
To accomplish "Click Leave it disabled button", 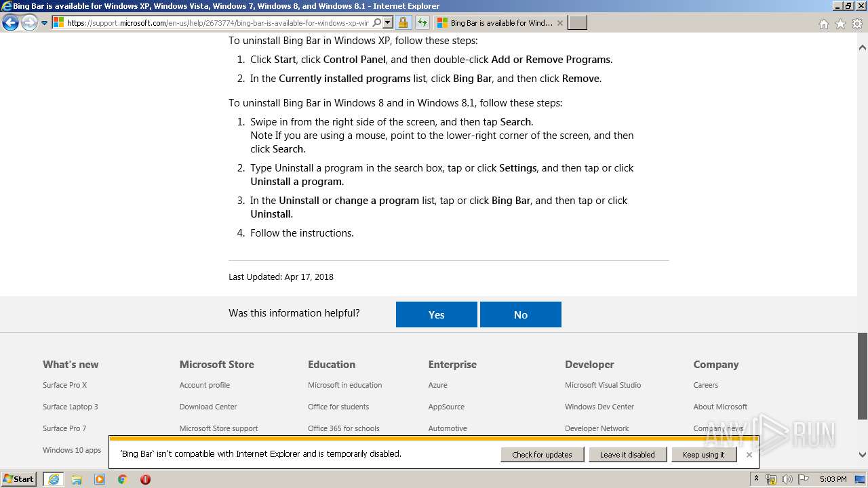I will click(x=627, y=455).
